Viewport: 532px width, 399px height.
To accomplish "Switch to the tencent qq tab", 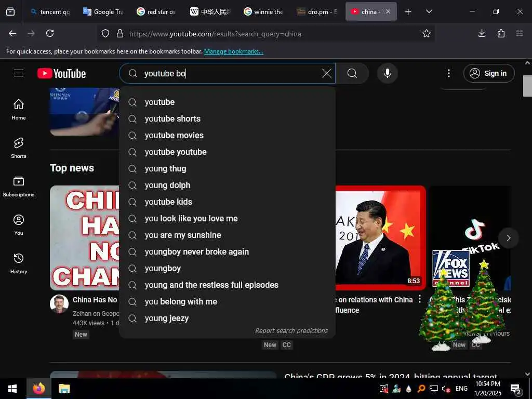I will point(50,12).
